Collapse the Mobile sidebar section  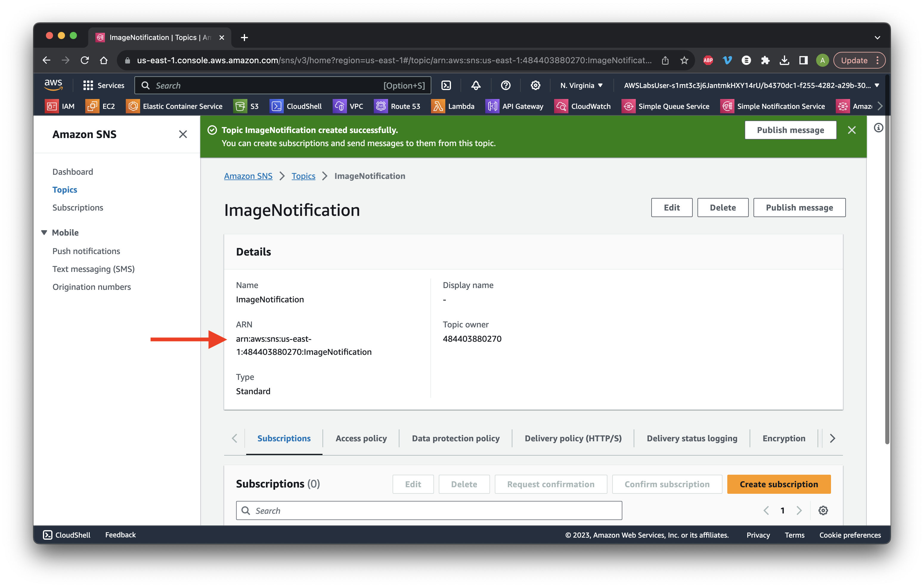[x=44, y=233]
